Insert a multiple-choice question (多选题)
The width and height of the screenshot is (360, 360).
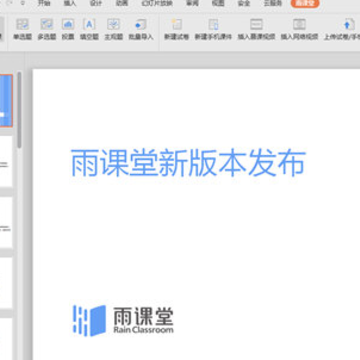point(47,29)
